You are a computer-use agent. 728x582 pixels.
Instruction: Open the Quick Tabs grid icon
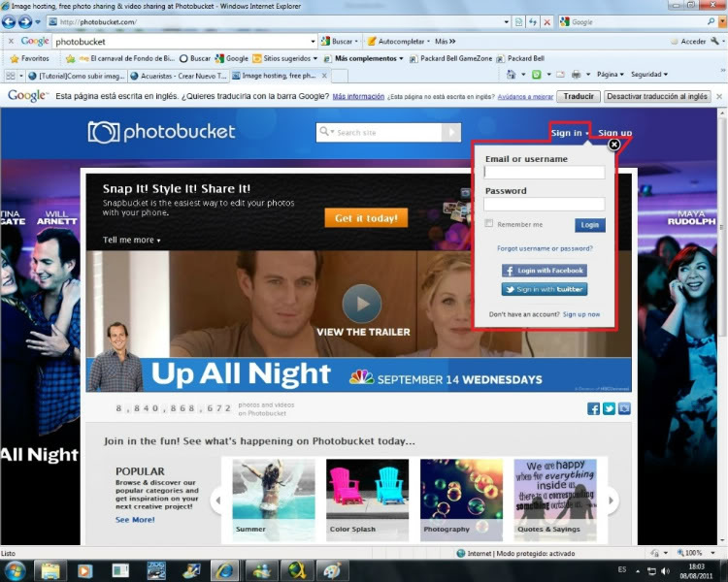coord(11,76)
